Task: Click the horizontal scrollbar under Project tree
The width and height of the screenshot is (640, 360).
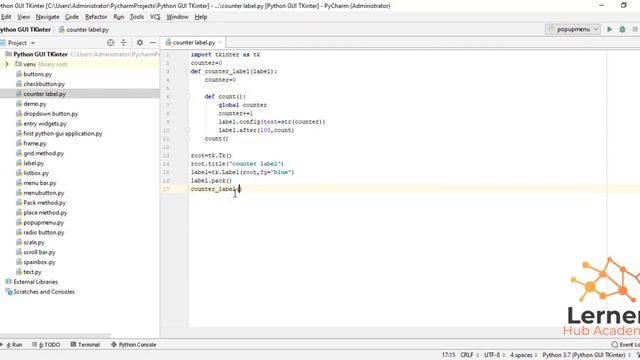Action: click(56, 336)
